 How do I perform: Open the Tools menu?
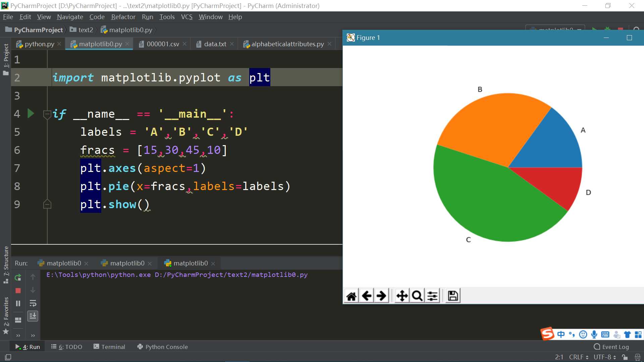167,17
